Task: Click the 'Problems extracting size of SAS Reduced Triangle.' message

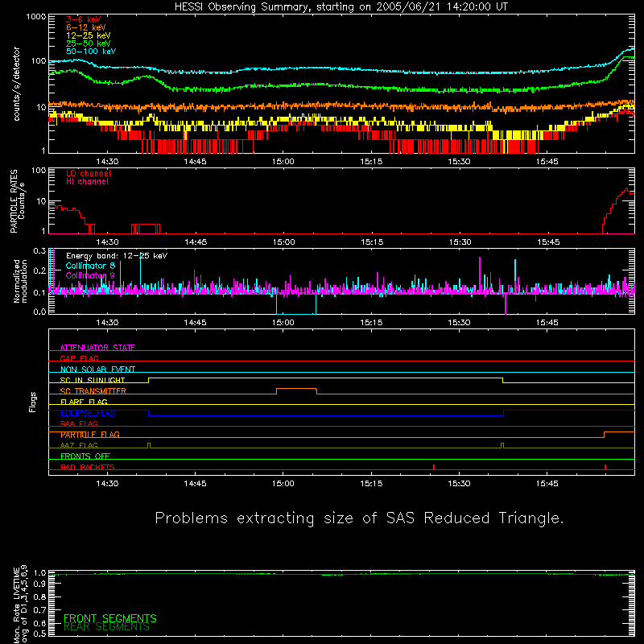Action: 359,518
